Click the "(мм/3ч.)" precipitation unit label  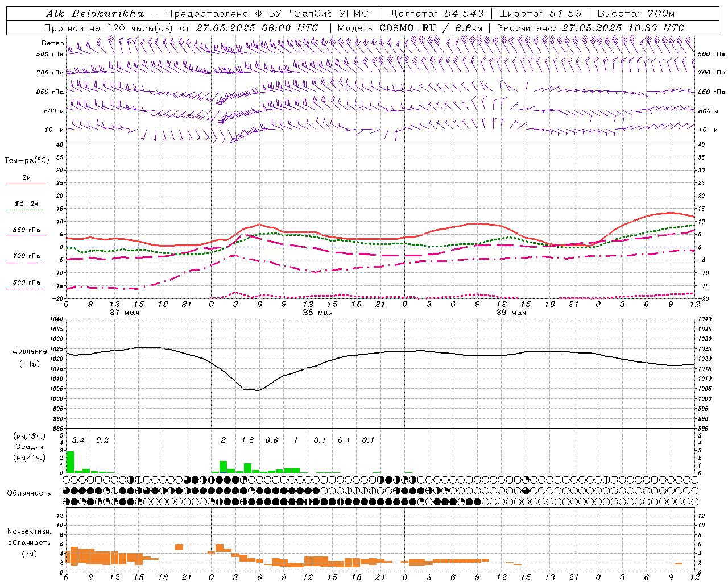(x=29, y=436)
